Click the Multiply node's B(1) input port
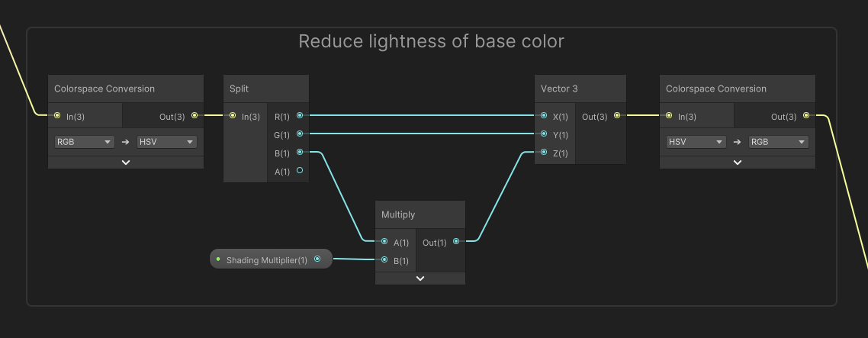This screenshot has width=868, height=338. click(x=384, y=260)
